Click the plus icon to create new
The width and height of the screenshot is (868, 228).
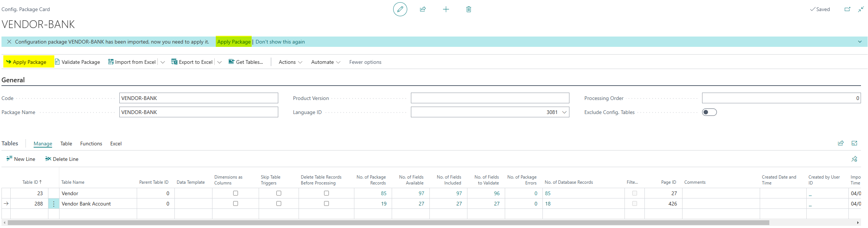[x=446, y=9]
